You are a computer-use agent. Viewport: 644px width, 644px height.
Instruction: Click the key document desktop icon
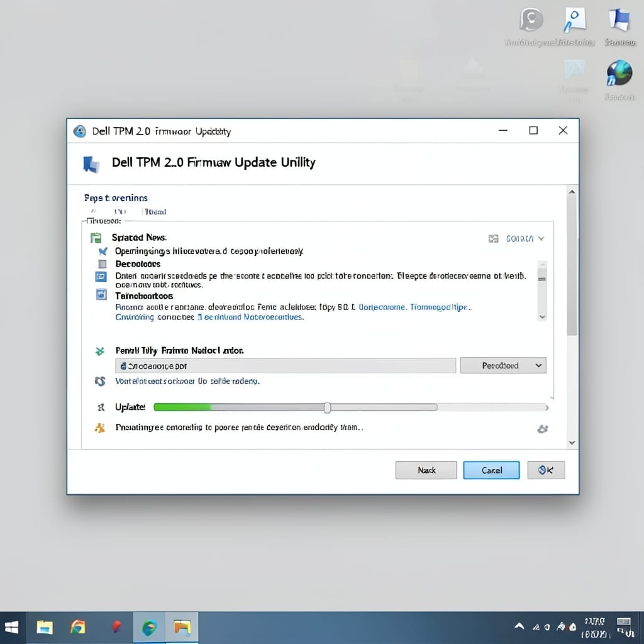[x=574, y=19]
